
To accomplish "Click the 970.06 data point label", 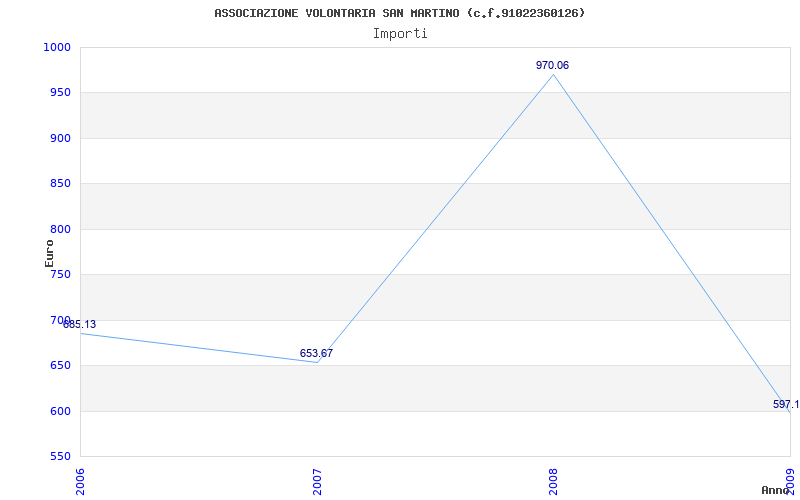I will [x=552, y=65].
